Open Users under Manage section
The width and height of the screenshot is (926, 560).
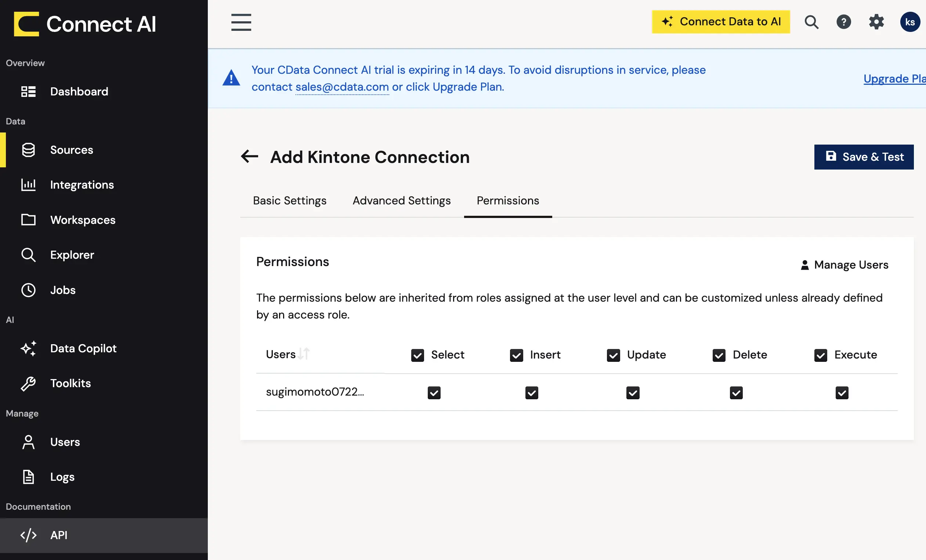(104, 442)
